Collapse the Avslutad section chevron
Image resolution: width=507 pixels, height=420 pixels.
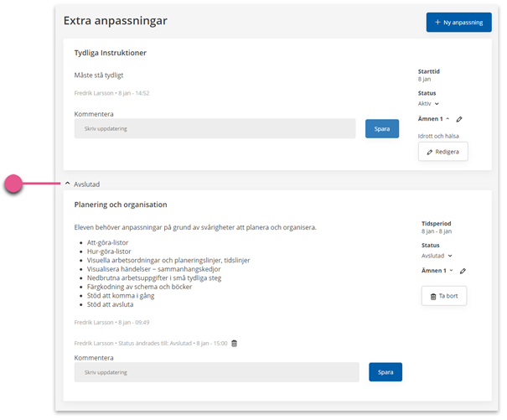click(x=67, y=184)
